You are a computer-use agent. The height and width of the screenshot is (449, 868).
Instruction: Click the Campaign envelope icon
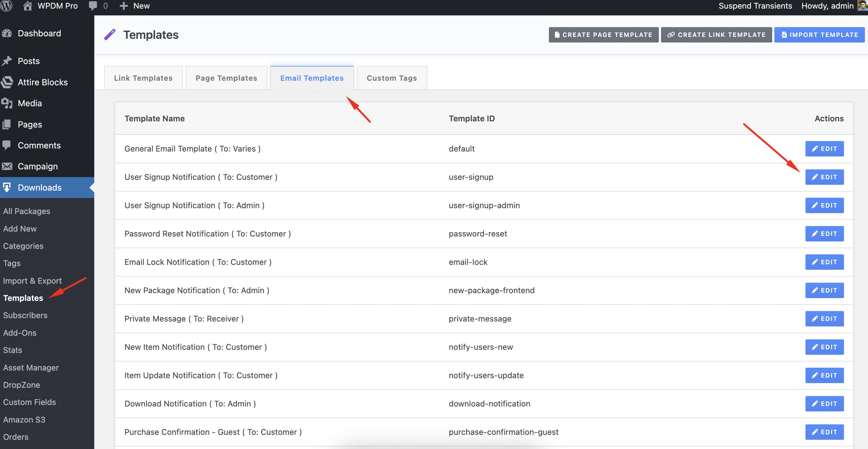point(7,166)
